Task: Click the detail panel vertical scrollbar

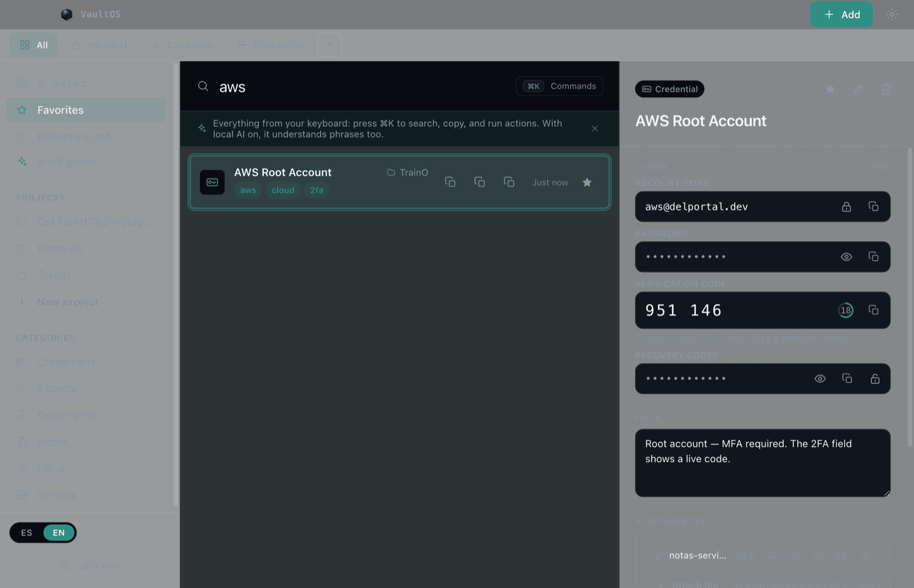Action: pos(910,297)
